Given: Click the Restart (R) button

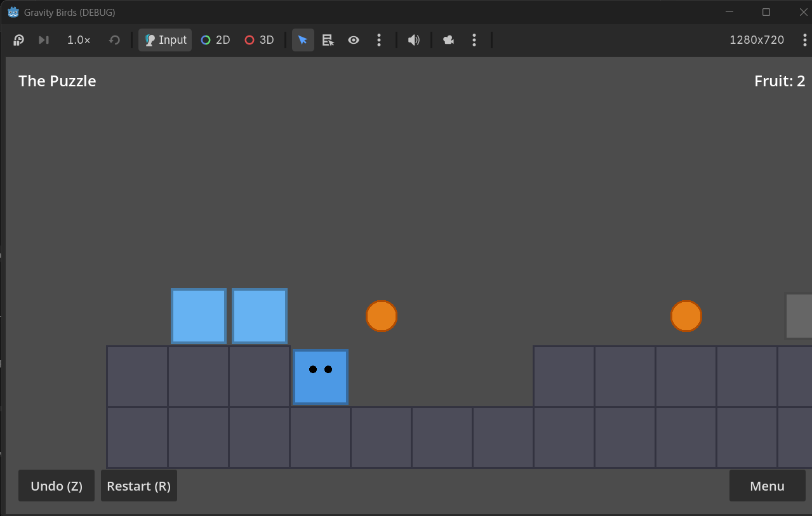Looking at the screenshot, I should tap(139, 486).
